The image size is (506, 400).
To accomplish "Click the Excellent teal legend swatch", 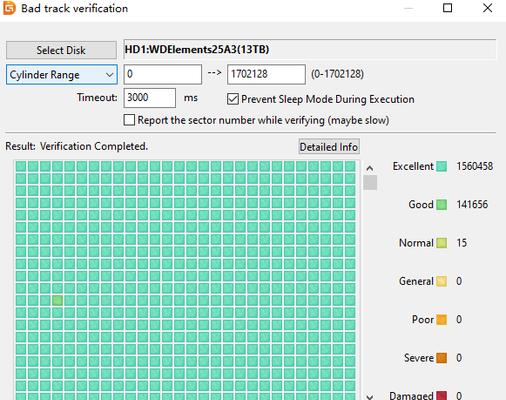I will (441, 166).
